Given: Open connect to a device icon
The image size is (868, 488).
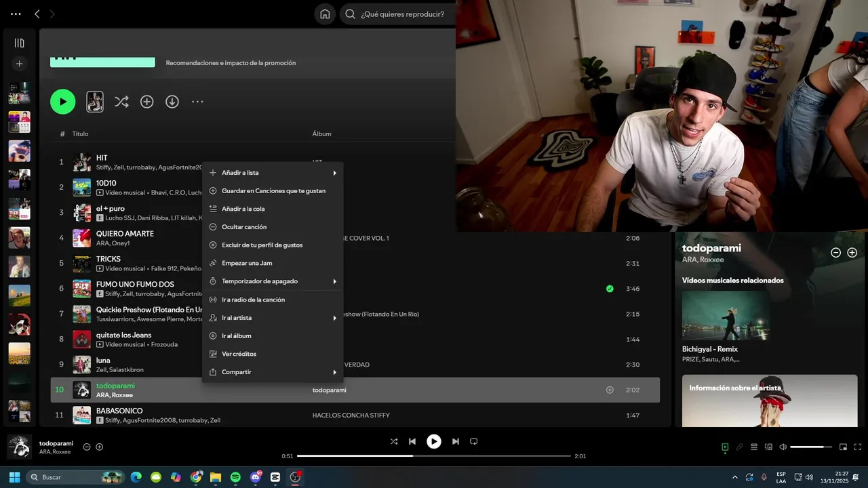Looking at the screenshot, I should point(769,447).
